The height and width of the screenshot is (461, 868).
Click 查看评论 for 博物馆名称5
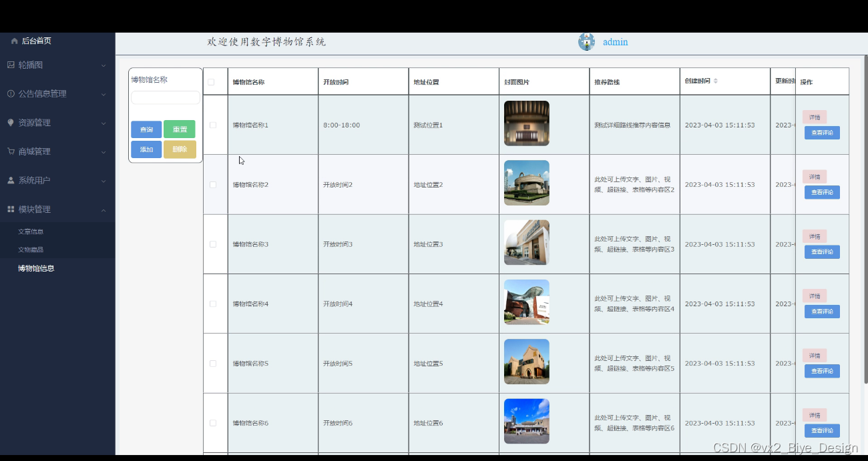click(x=822, y=371)
